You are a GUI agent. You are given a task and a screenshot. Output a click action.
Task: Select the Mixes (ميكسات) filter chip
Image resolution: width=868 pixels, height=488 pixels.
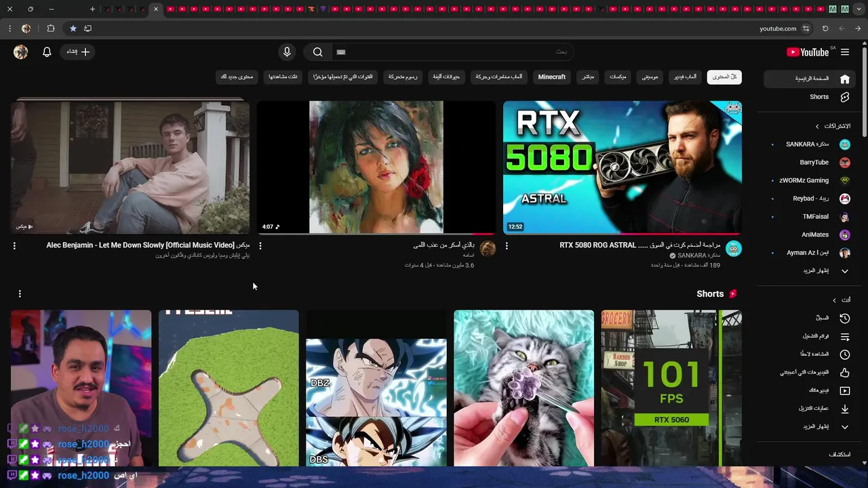[x=618, y=77]
